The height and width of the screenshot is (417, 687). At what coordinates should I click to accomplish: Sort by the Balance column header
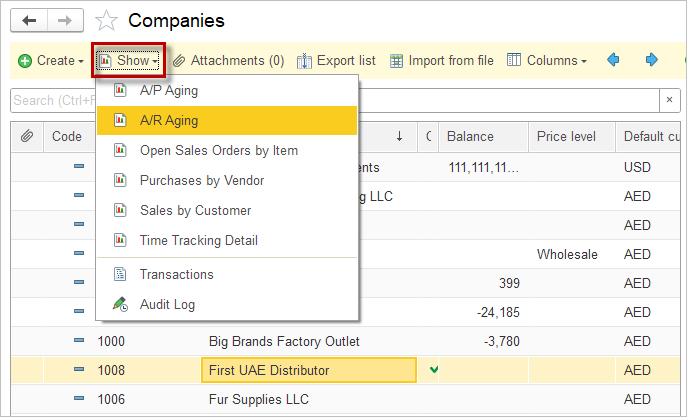[x=470, y=137]
